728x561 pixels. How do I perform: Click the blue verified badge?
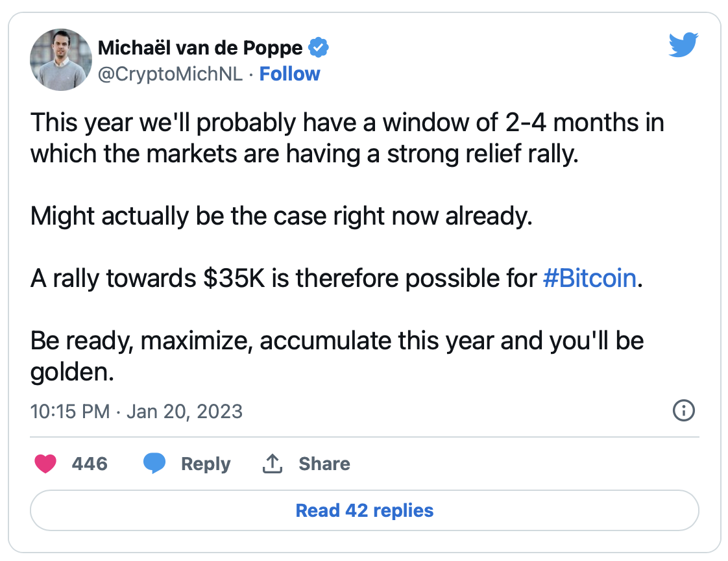(x=319, y=47)
